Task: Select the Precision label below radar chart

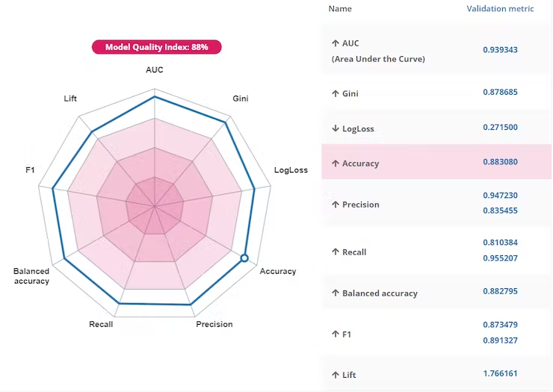Action: 214,324
